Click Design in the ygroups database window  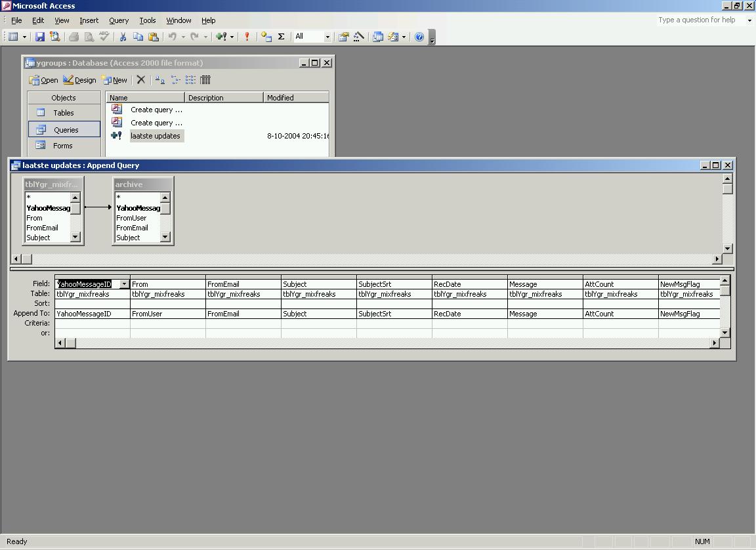pyautogui.click(x=79, y=80)
